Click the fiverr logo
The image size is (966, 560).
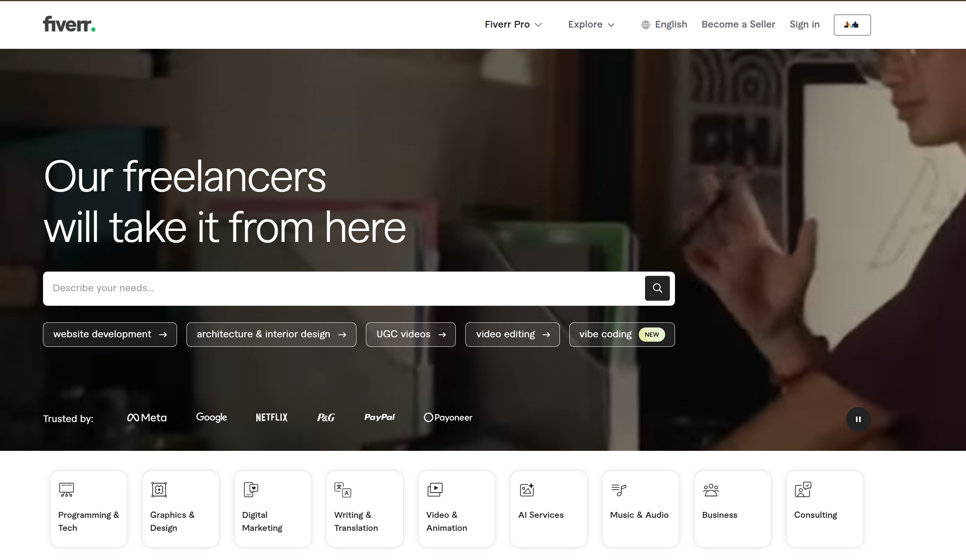(69, 24)
